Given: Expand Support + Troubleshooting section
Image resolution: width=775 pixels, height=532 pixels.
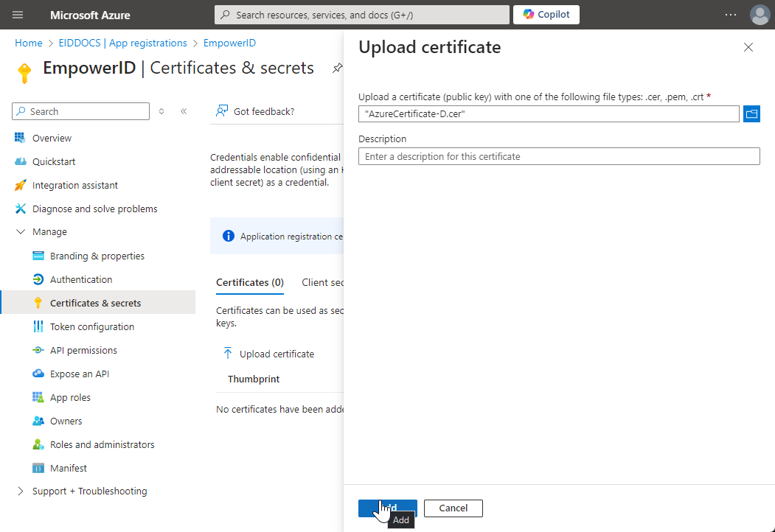Looking at the screenshot, I should coord(21,491).
